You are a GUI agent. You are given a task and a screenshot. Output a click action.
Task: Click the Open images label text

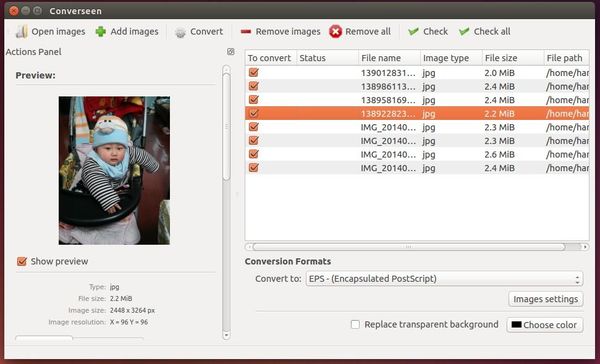(x=59, y=31)
